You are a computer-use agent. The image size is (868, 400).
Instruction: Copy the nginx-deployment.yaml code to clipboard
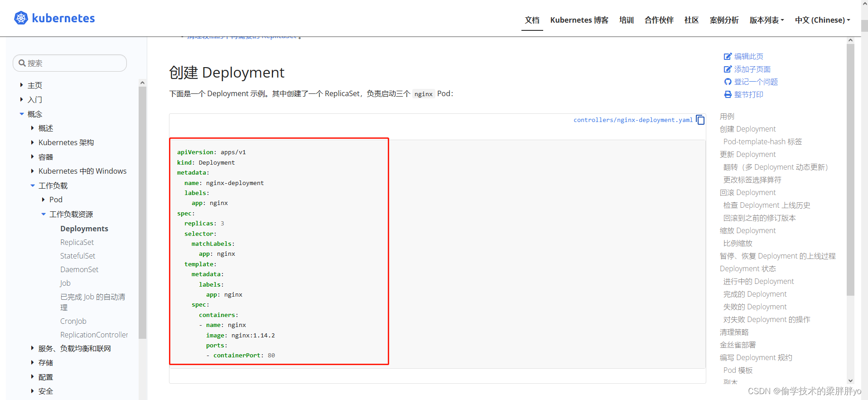pos(700,120)
